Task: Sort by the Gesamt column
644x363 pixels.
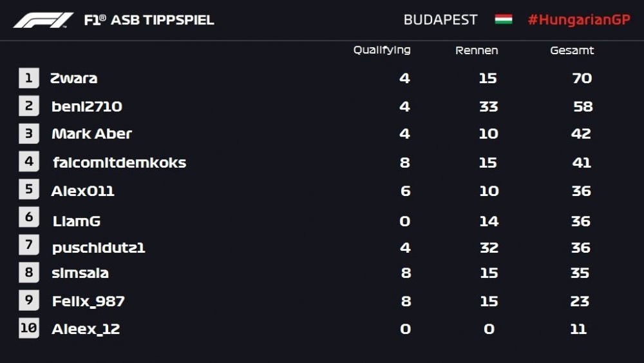Action: click(x=572, y=50)
